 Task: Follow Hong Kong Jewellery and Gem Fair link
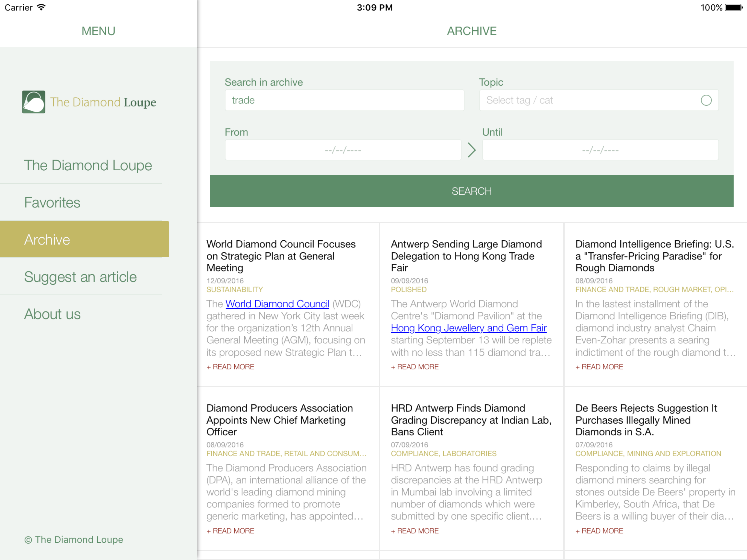point(468,328)
